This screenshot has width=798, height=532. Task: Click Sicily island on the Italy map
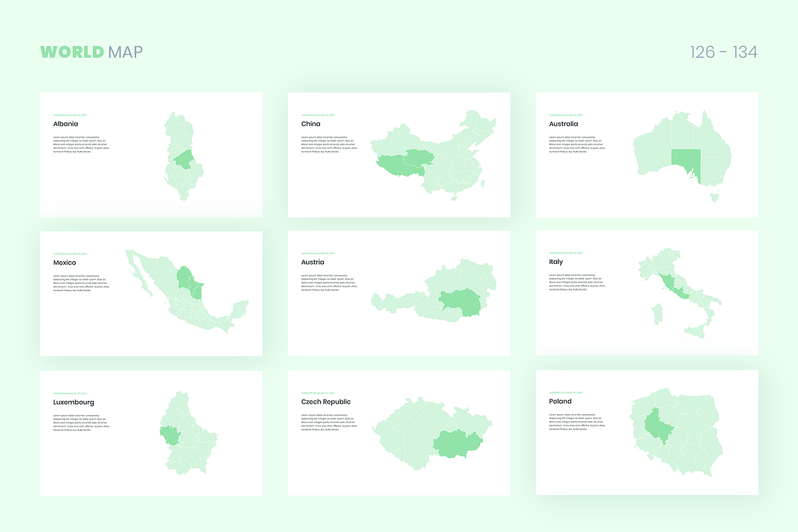[696, 331]
